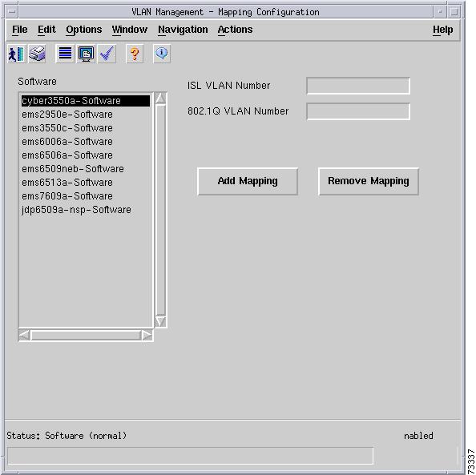Open the Navigation menu
The image size is (476, 475).
[x=183, y=30]
